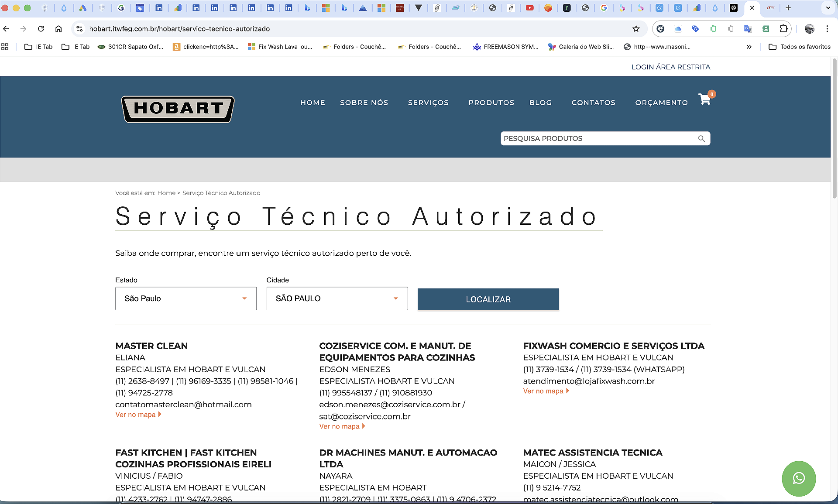Open the Google Translate extension icon

pyautogui.click(x=748, y=29)
